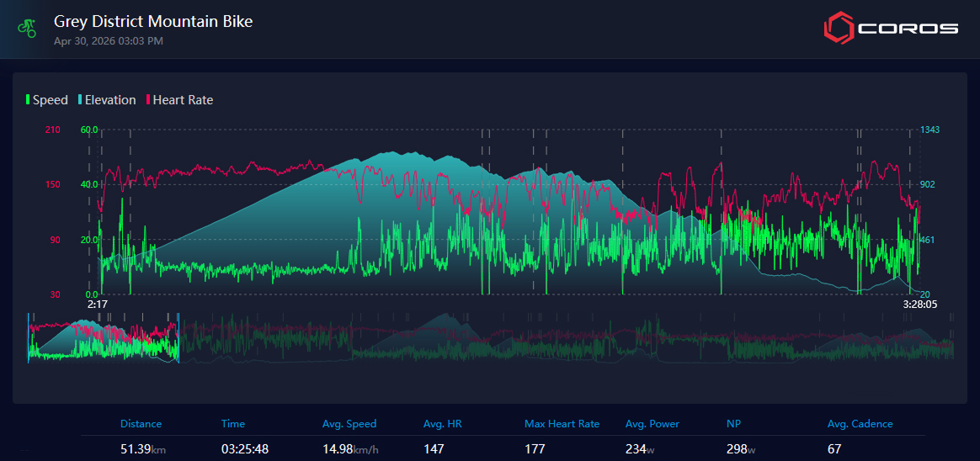Click the Avg. HR column header

point(443,423)
